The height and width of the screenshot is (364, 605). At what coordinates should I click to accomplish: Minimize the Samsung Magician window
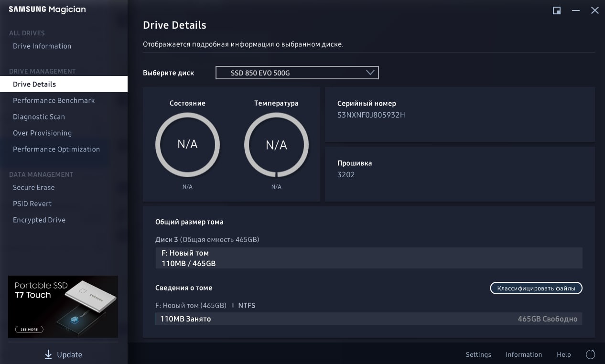click(x=576, y=11)
